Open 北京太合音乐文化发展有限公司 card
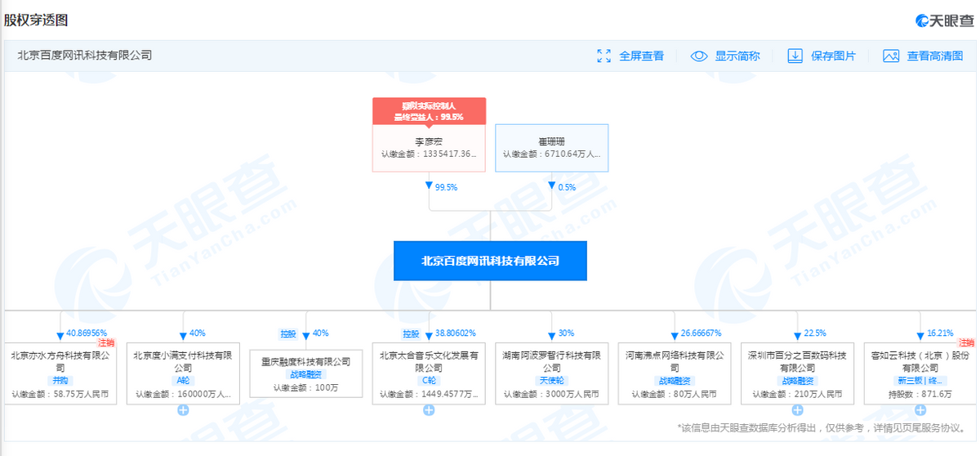The image size is (980, 456). tap(429, 373)
